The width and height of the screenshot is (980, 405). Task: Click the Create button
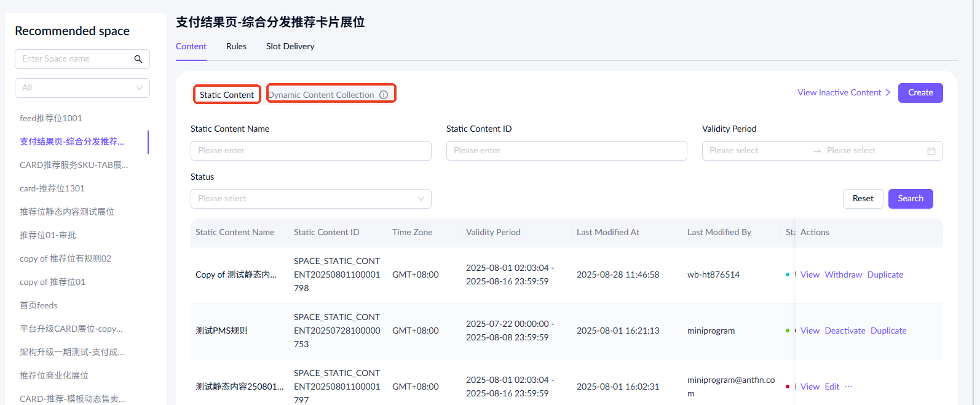[920, 93]
